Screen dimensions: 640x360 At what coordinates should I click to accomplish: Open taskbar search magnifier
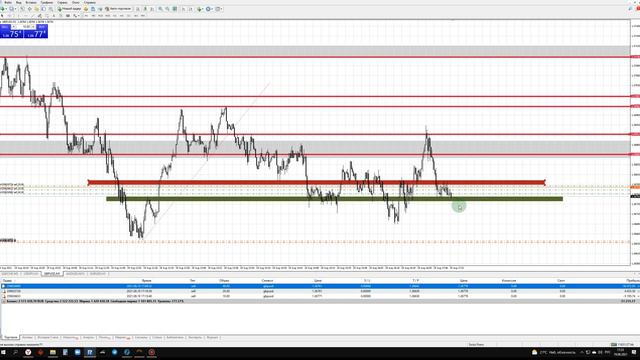click(x=16, y=352)
